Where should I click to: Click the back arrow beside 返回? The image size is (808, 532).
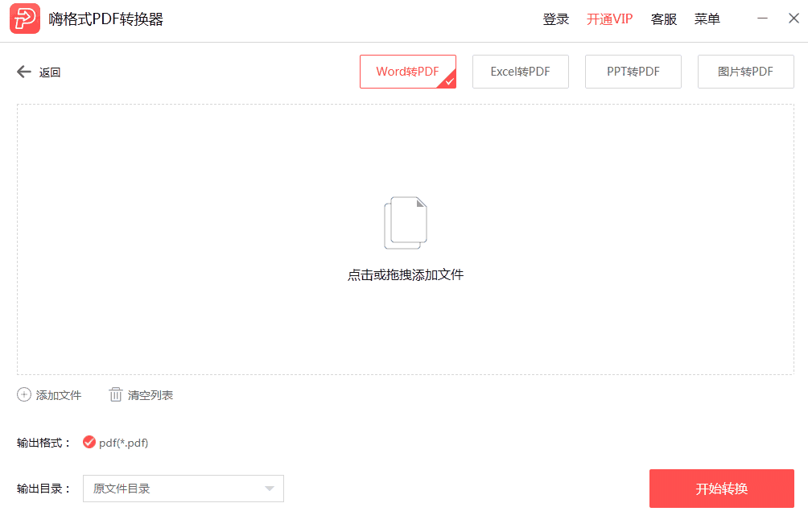[24, 72]
